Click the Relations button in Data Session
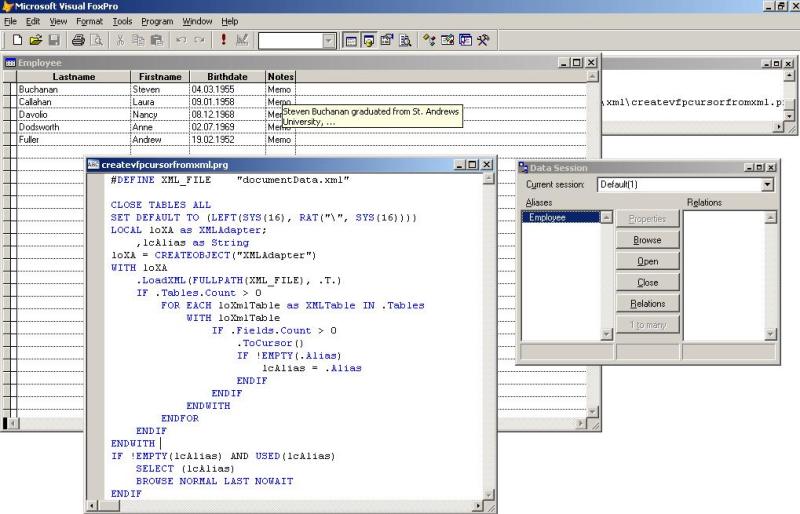Image resolution: width=800 pixels, height=514 pixels. [647, 304]
